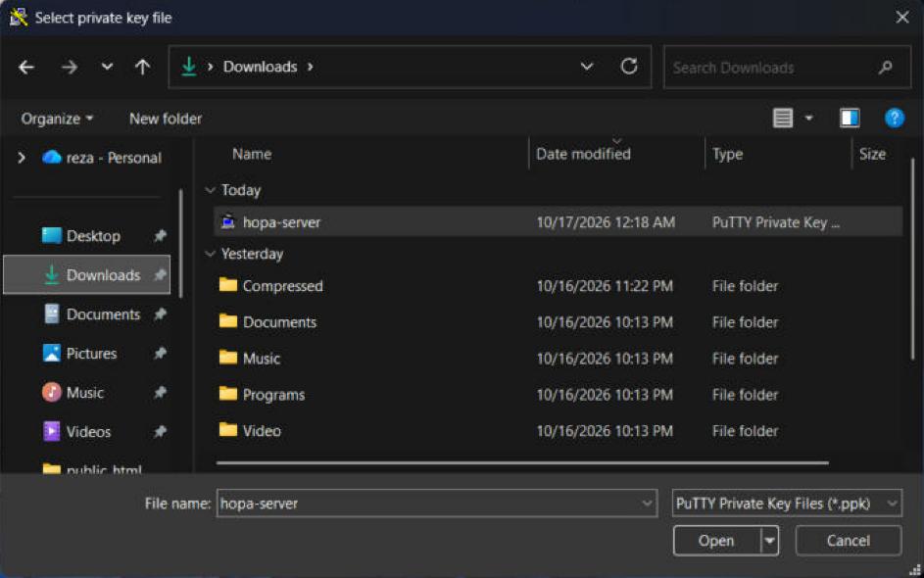Select Downloads in the sidebar
Viewport: 924px width, 578px height.
pos(87,275)
